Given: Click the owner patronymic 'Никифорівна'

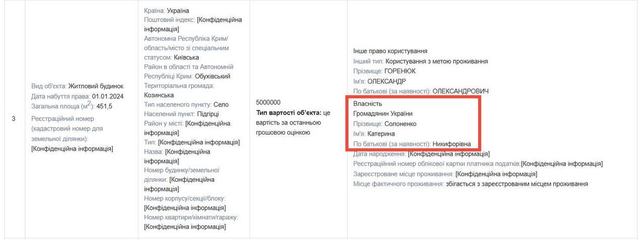Looking at the screenshot, I should 452,144.
